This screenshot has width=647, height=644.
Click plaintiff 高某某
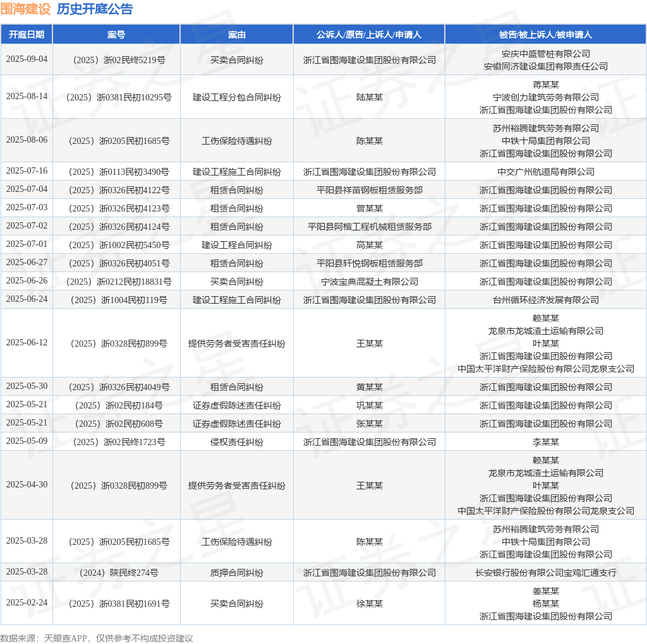tap(369, 246)
